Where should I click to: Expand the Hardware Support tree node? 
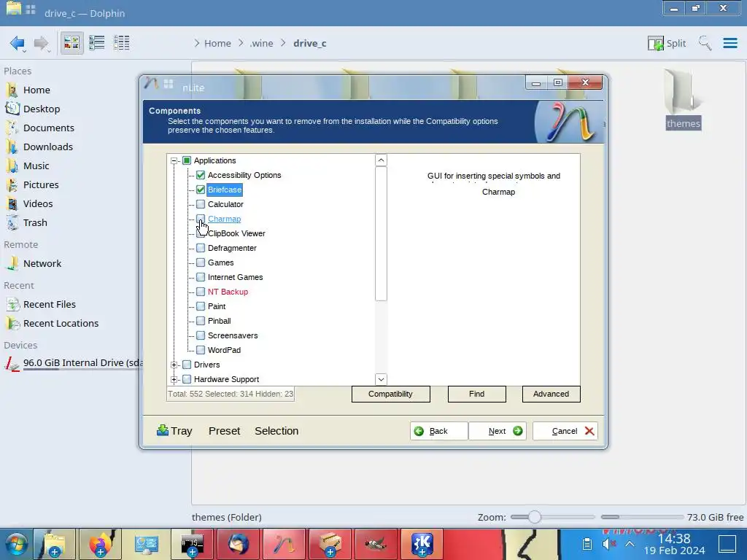coord(174,379)
